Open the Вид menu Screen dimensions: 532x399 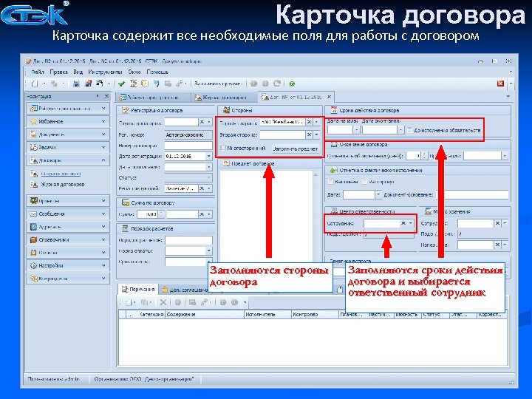(78, 72)
